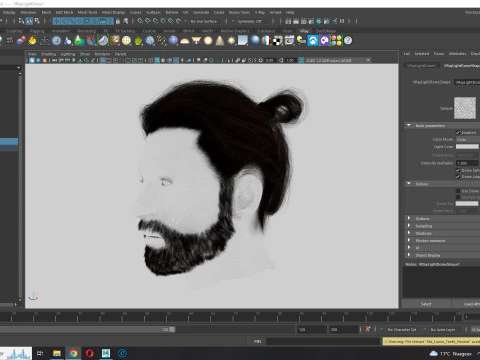480x360 pixels.
Task: Click the cone spotlight shelf icon
Action: pyautogui.click(x=219, y=41)
